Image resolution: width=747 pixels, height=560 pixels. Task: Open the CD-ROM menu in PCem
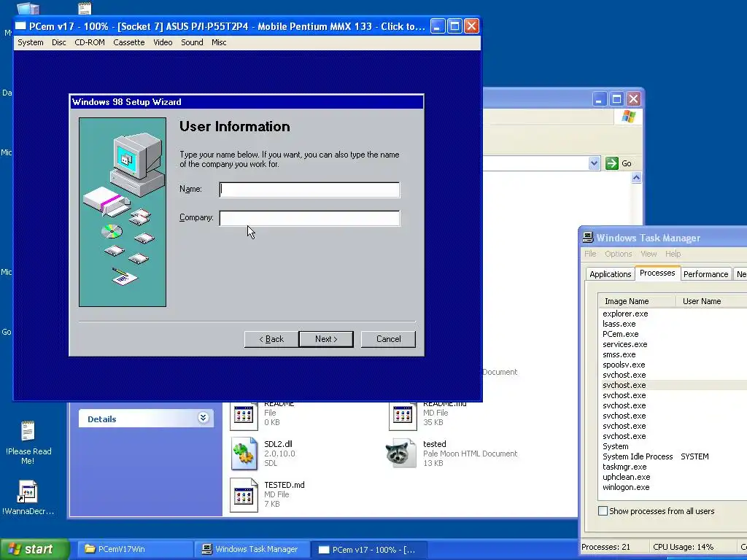[90, 42]
